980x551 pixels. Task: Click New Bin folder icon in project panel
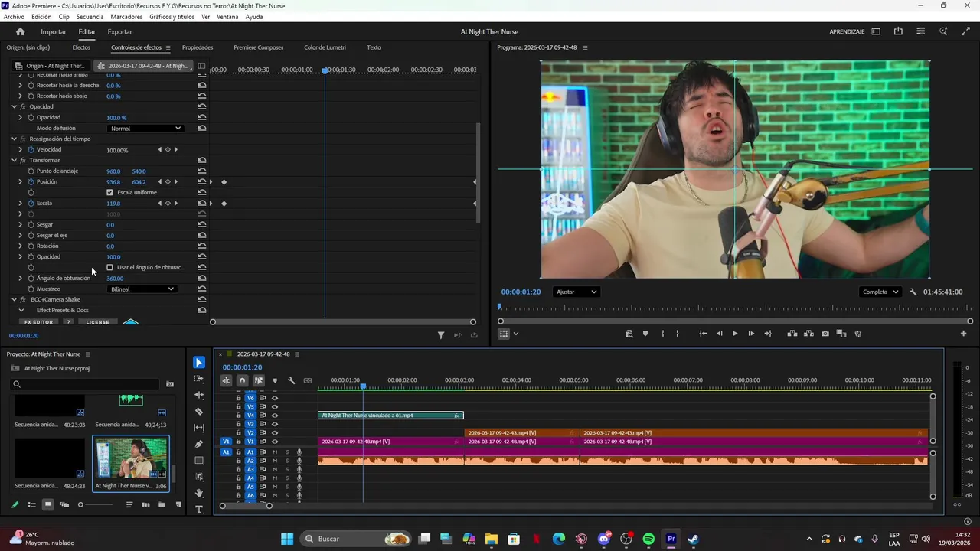pos(162,504)
